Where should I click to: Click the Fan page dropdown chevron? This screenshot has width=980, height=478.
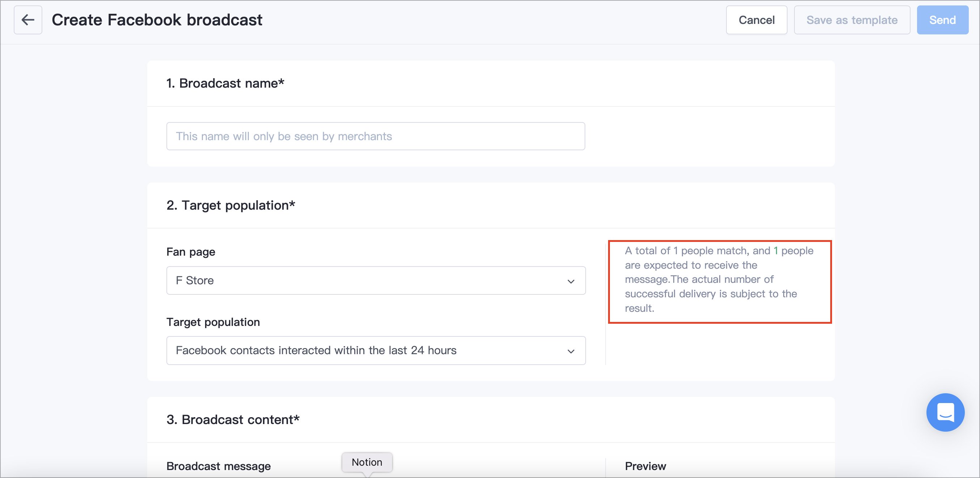click(x=570, y=281)
